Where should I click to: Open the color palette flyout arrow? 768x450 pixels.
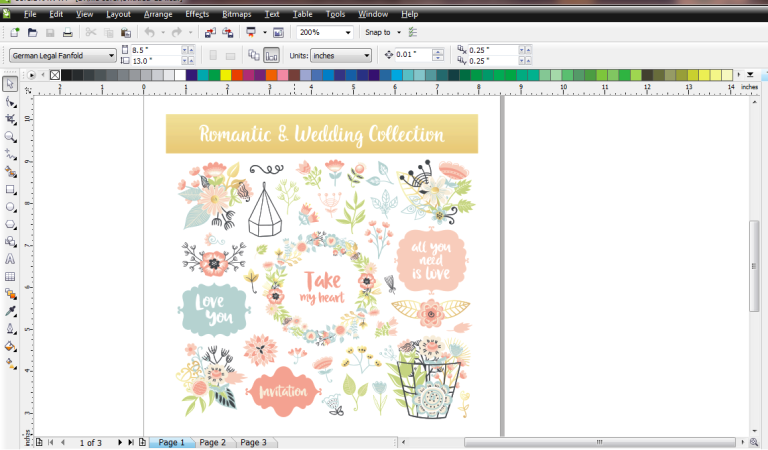click(x=31, y=75)
